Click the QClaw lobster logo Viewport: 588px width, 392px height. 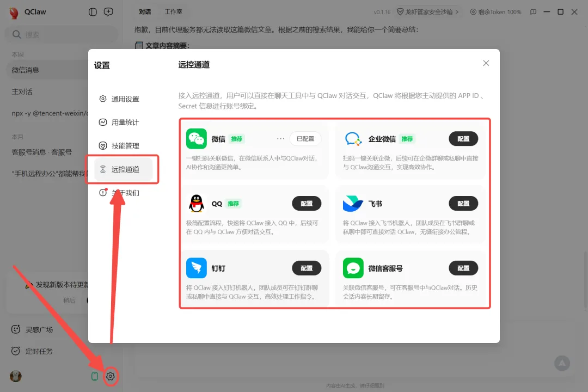(14, 13)
